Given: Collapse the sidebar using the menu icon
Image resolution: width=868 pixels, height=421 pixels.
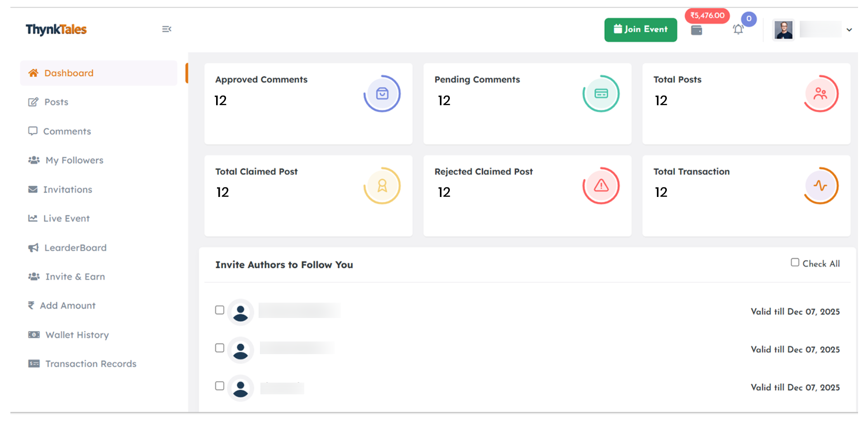Looking at the screenshot, I should point(166,29).
